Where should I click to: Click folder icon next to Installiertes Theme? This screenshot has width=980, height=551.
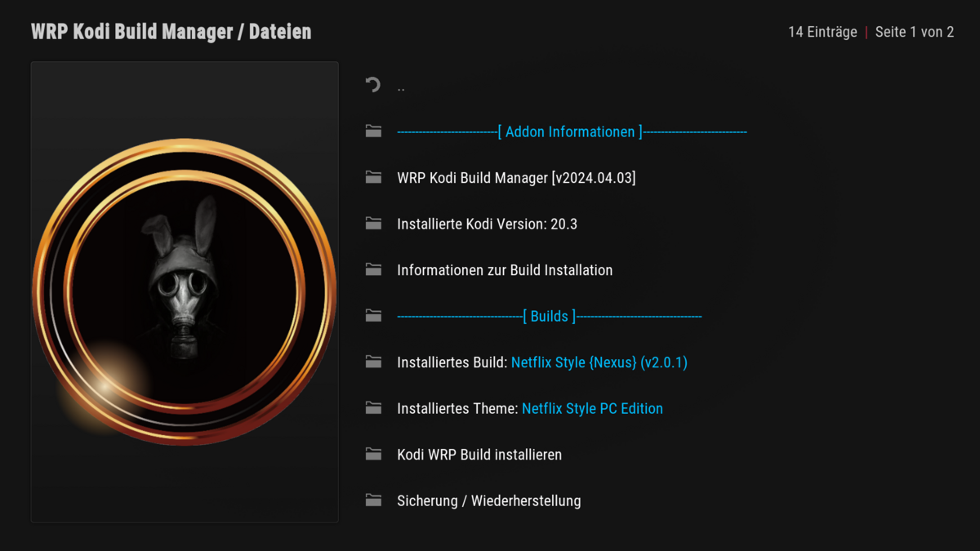(x=373, y=408)
